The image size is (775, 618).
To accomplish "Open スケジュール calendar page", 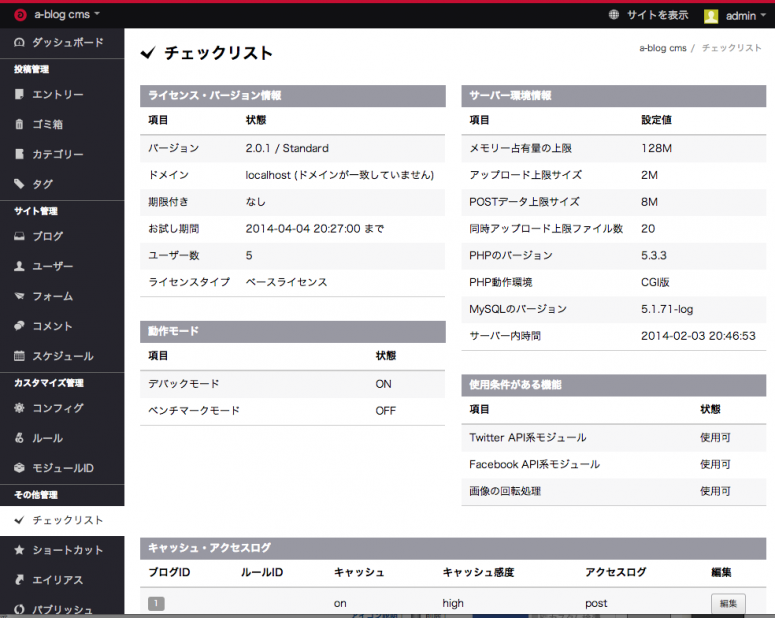I will (x=62, y=357).
